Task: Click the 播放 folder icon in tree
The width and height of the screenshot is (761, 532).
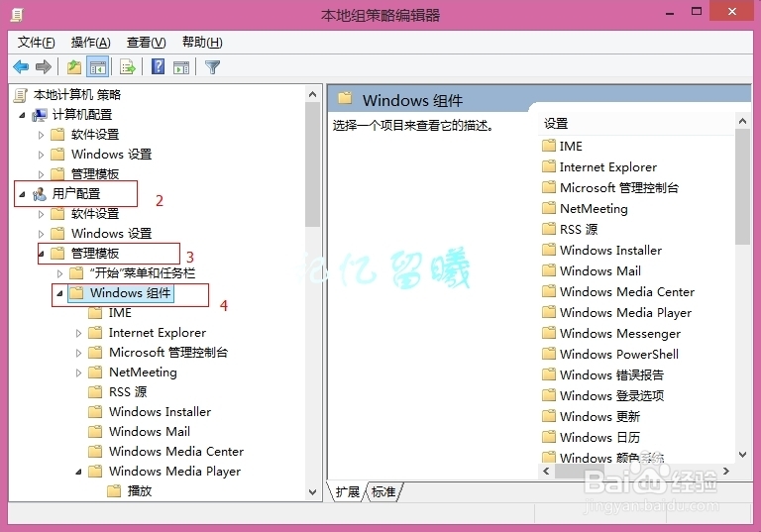Action: [x=114, y=490]
